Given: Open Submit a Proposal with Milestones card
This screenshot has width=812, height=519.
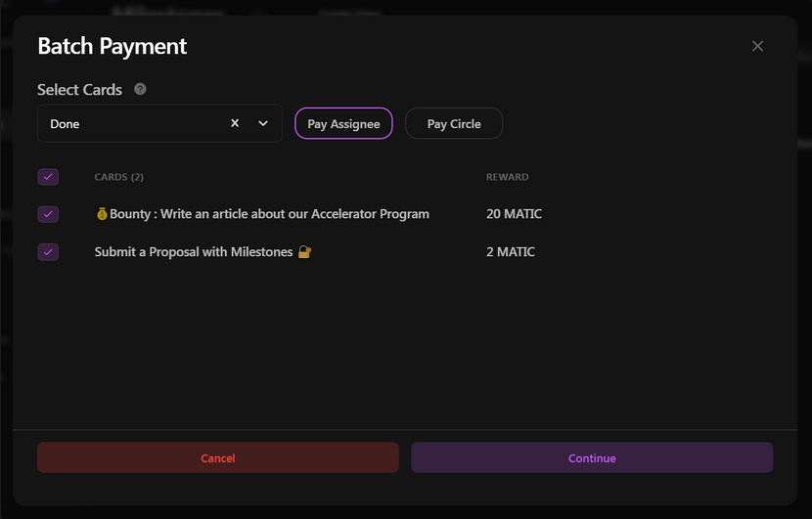Looking at the screenshot, I should (194, 252).
